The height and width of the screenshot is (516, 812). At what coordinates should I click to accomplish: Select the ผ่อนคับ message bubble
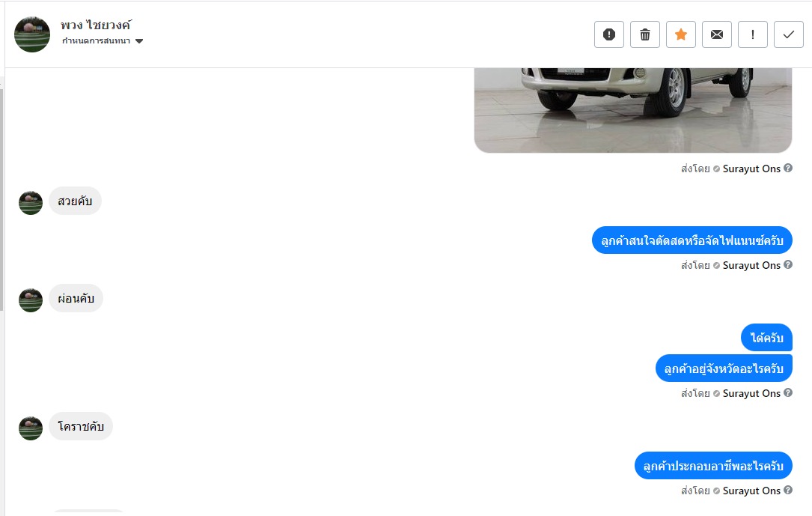76,298
